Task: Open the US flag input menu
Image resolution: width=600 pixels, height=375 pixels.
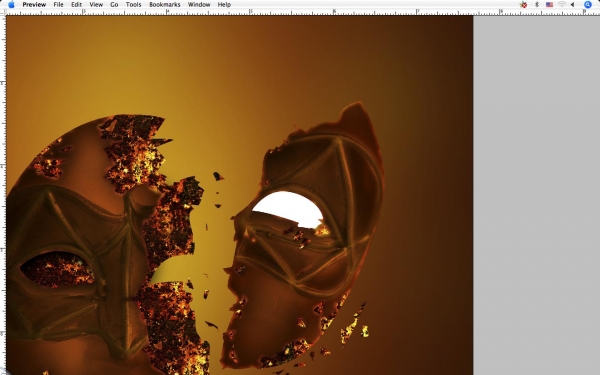Action: tap(549, 5)
